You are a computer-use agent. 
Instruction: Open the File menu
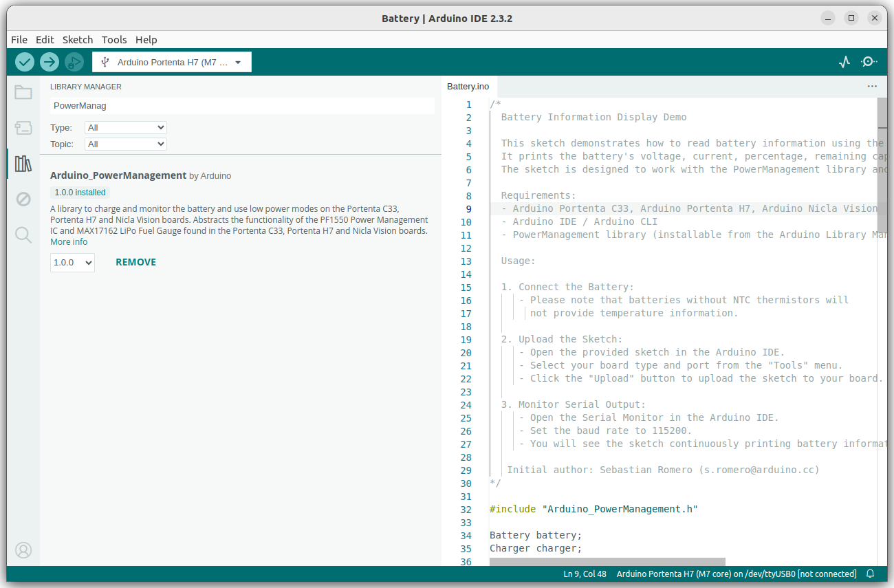[x=19, y=40]
